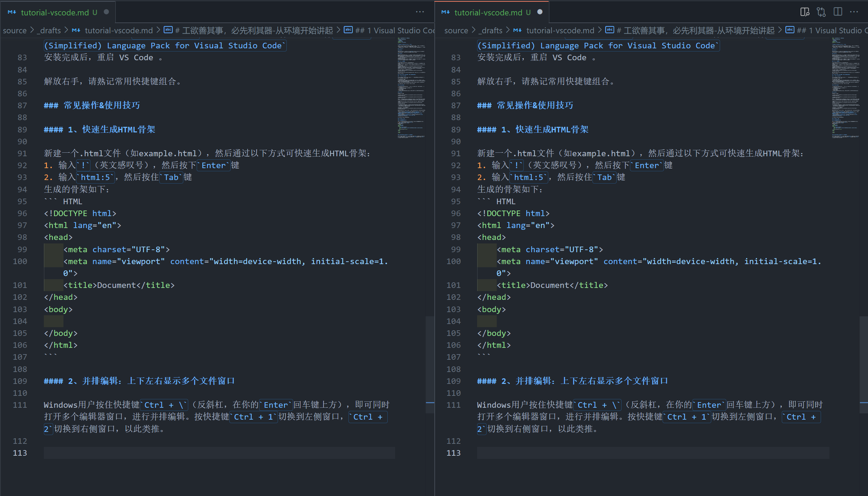The width and height of the screenshot is (868, 496).
Task: Click the left editor minimap
Action: [411, 88]
